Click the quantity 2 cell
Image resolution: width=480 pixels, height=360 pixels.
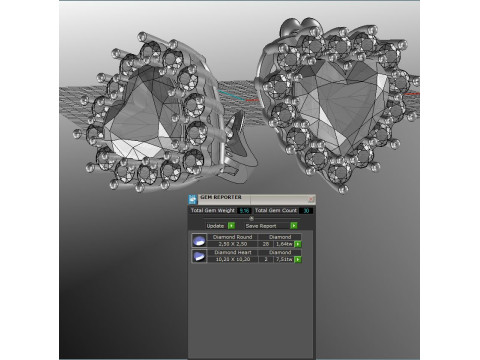[266, 259]
